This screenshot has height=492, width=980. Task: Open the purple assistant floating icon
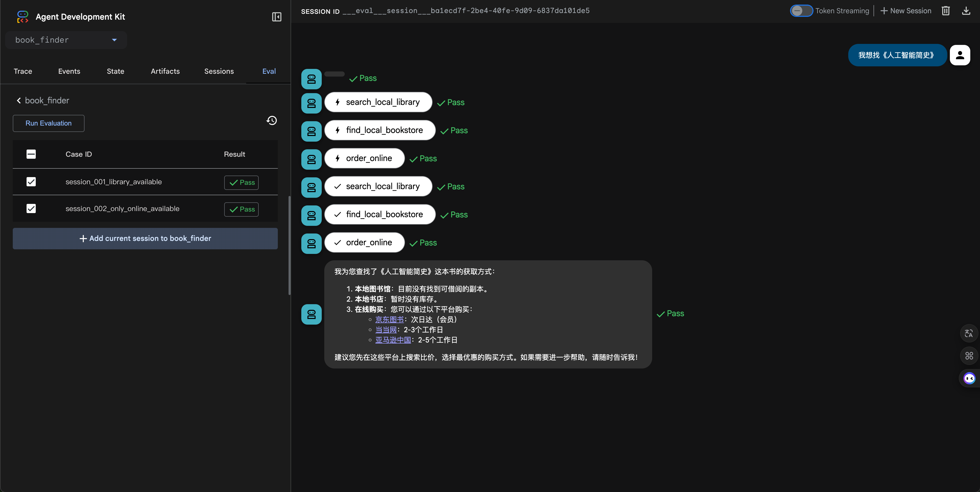969,378
